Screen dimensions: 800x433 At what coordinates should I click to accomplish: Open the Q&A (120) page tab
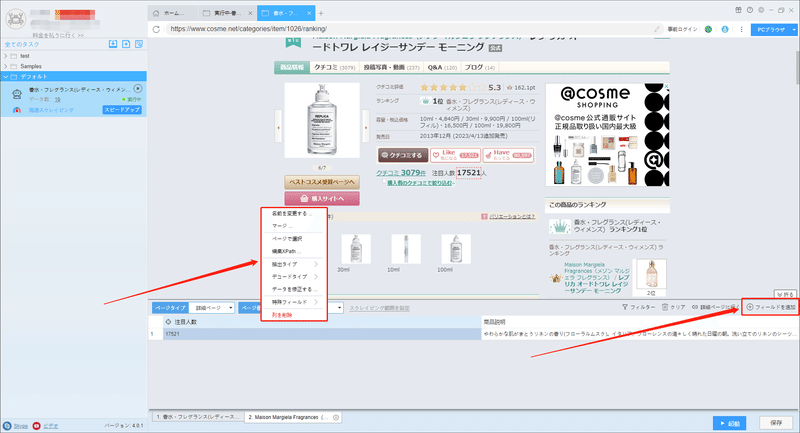(x=442, y=67)
